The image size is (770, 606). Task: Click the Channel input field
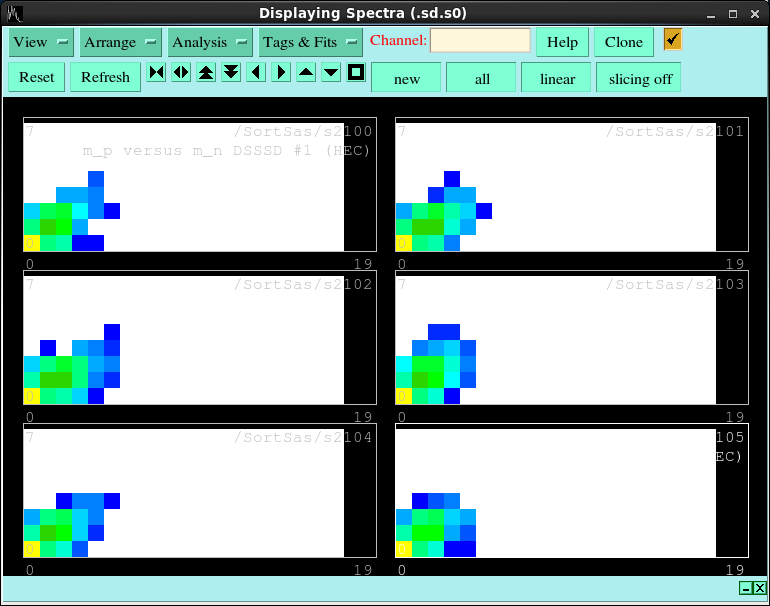480,40
